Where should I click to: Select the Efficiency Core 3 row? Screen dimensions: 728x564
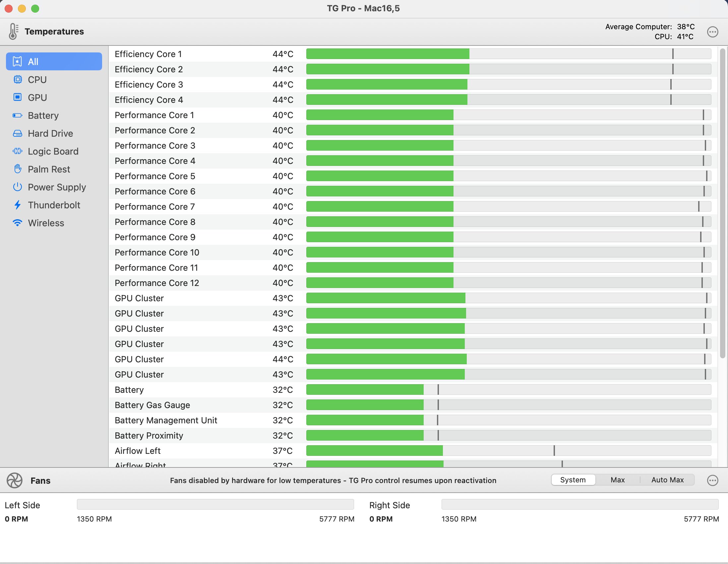click(x=413, y=84)
